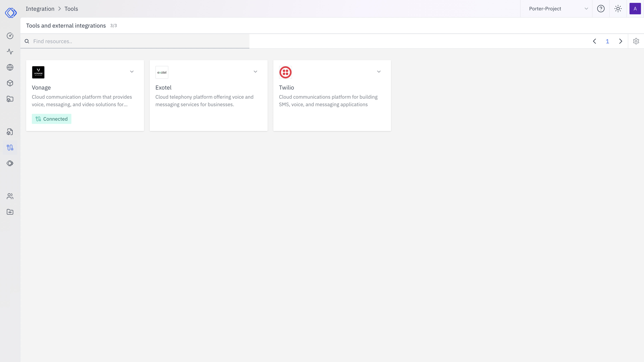Expand the Exotel card options chevron
Screen dimensions: 644x362
point(255,72)
